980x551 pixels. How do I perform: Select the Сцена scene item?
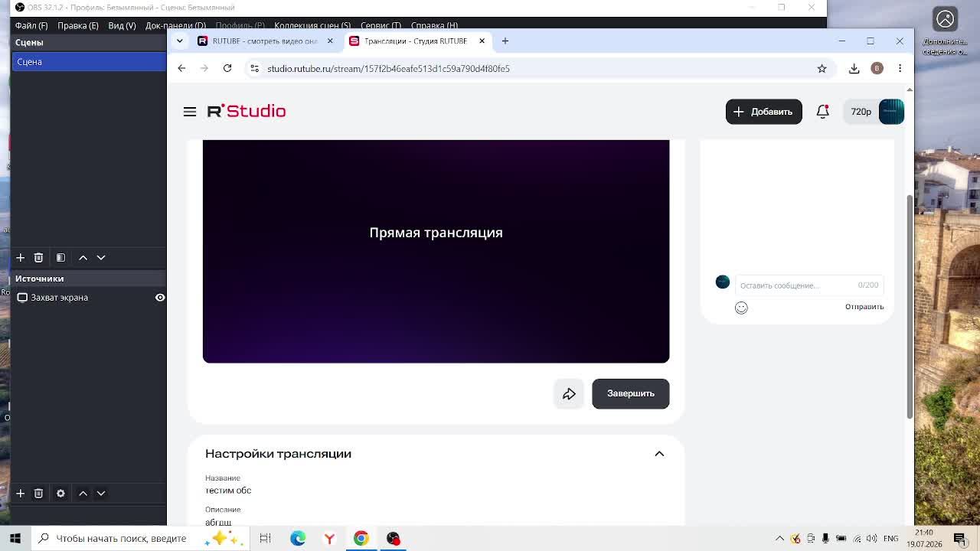coord(89,62)
